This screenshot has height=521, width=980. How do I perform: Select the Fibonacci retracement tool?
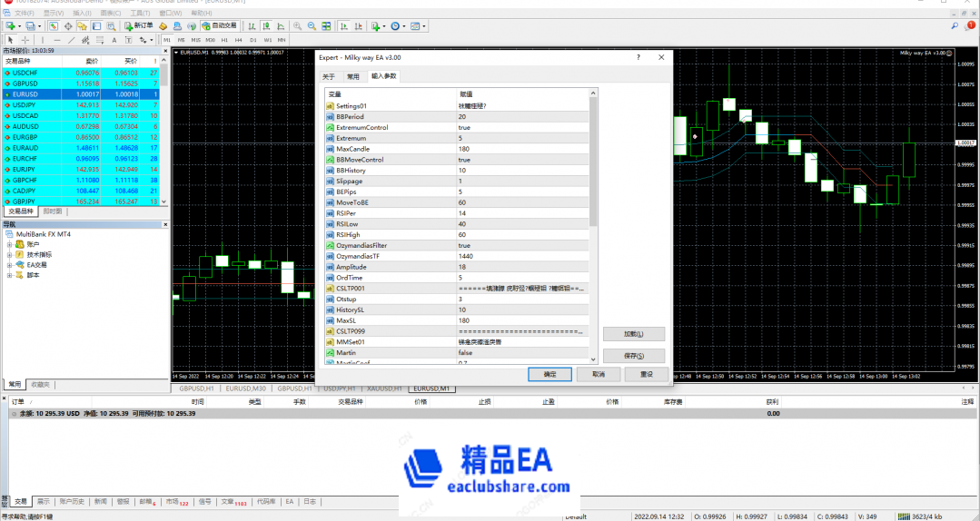click(x=100, y=40)
